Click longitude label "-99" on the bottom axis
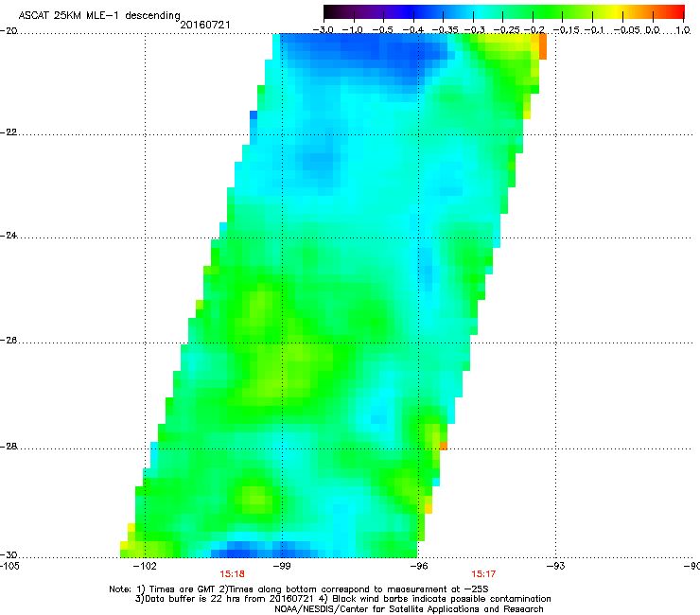This screenshot has height=615, width=700. click(282, 566)
